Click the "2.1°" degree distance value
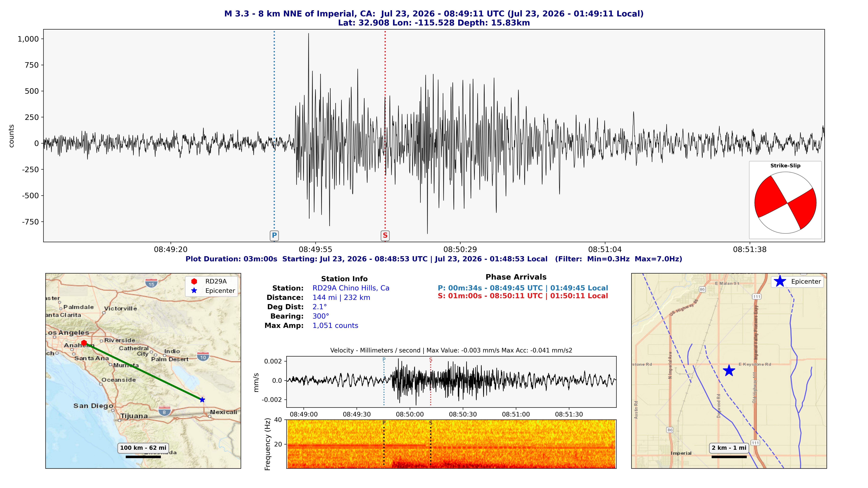The height and width of the screenshot is (488, 868). [x=320, y=307]
